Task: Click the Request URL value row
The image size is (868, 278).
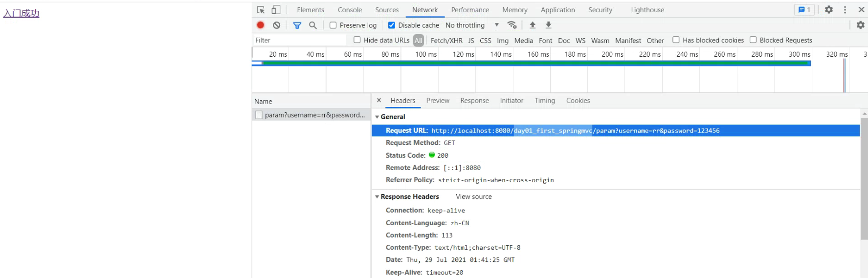Action: [x=616, y=130]
